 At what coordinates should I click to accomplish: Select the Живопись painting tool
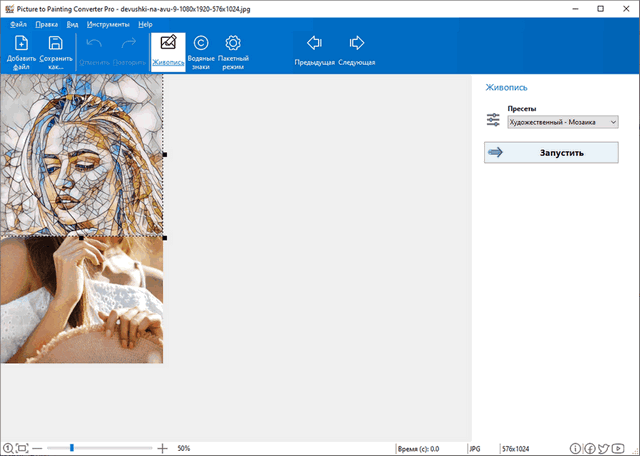tap(168, 50)
